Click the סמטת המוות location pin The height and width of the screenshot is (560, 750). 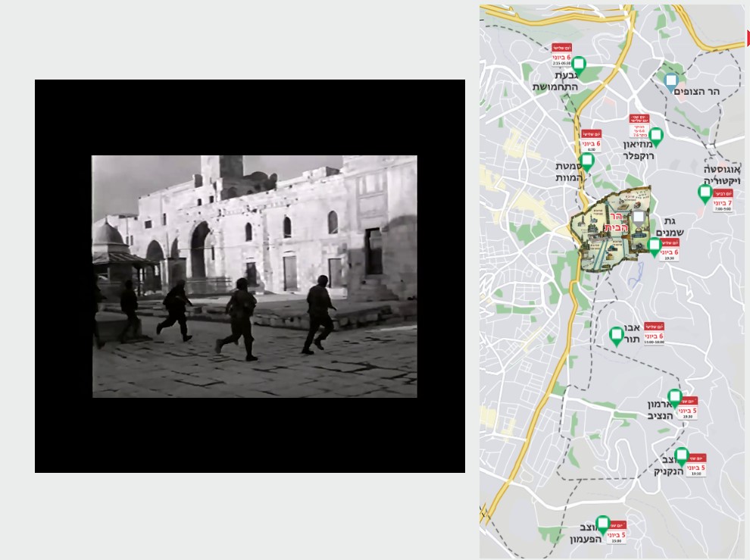click(x=586, y=161)
